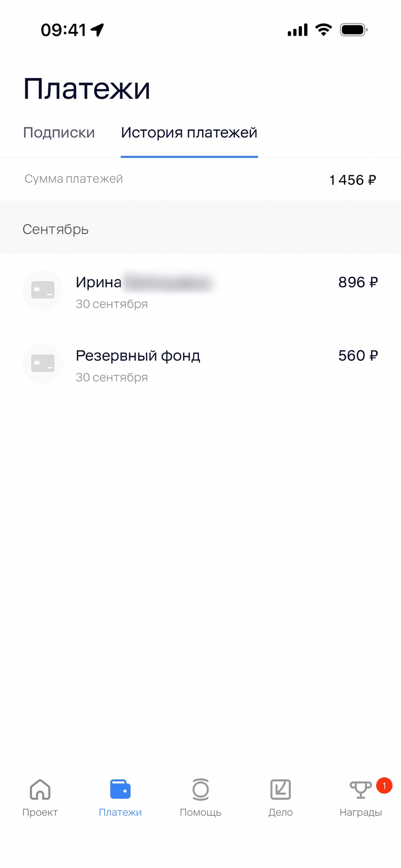Tap the card icon beside Ирина payment
Image resolution: width=401 pixels, height=868 pixels.
point(43,290)
